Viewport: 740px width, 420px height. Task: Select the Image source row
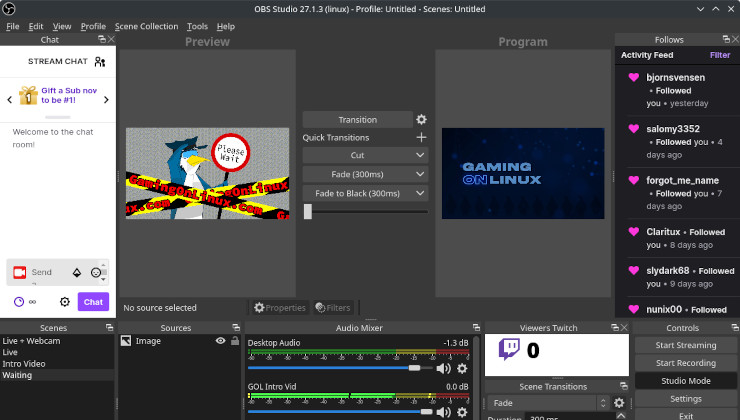click(180, 341)
